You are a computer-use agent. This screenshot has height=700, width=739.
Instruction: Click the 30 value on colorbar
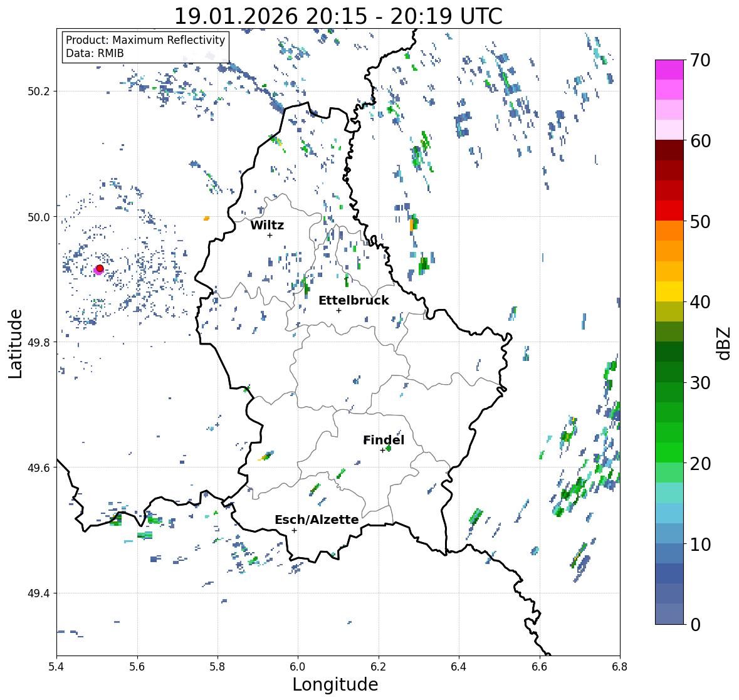(700, 383)
